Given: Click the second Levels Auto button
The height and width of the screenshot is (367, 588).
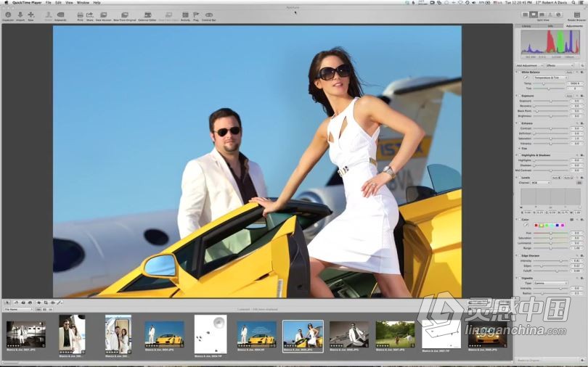Looking at the screenshot, I should (568, 178).
